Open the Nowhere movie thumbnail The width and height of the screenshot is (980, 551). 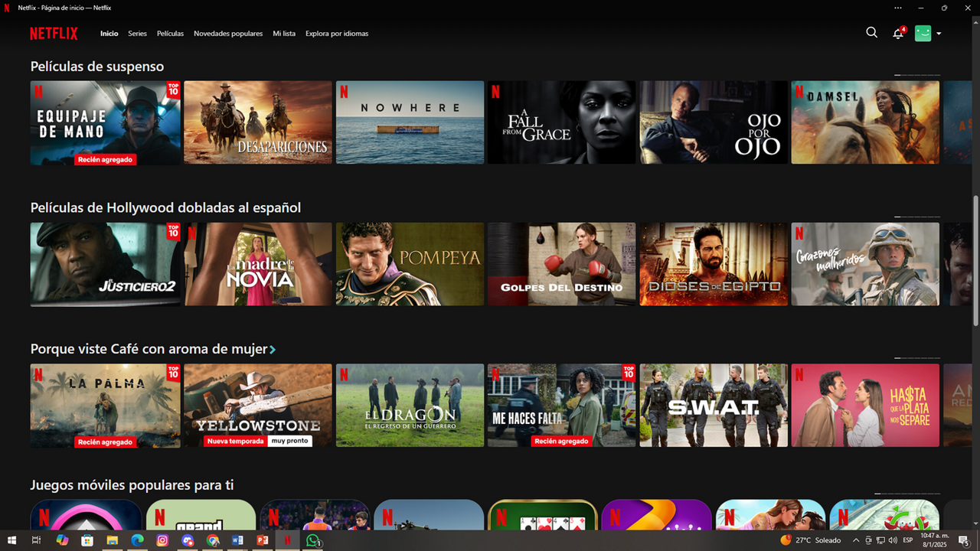point(410,122)
